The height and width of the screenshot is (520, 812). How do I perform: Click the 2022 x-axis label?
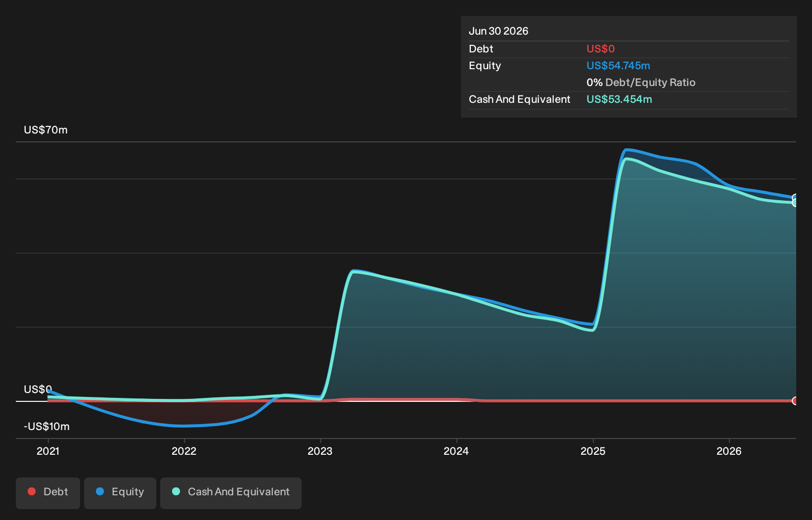click(184, 451)
